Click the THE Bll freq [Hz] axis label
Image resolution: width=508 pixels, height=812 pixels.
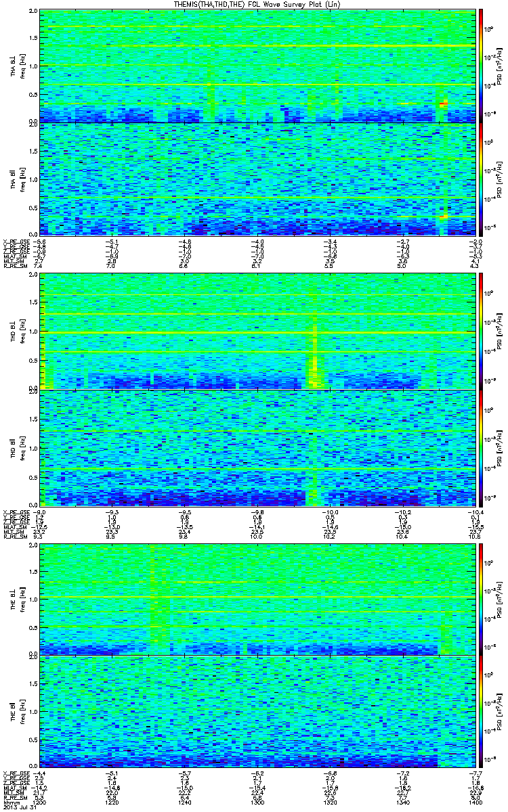19,711
